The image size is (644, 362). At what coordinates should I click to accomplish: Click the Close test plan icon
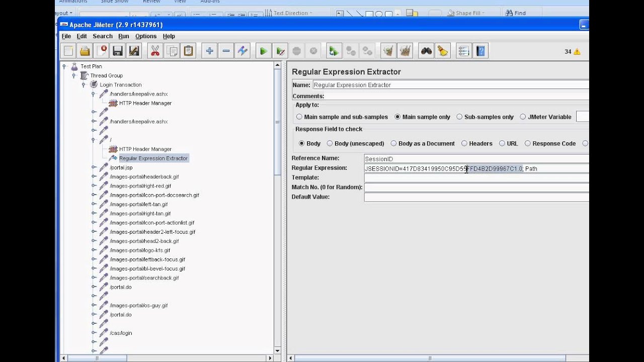tap(101, 51)
